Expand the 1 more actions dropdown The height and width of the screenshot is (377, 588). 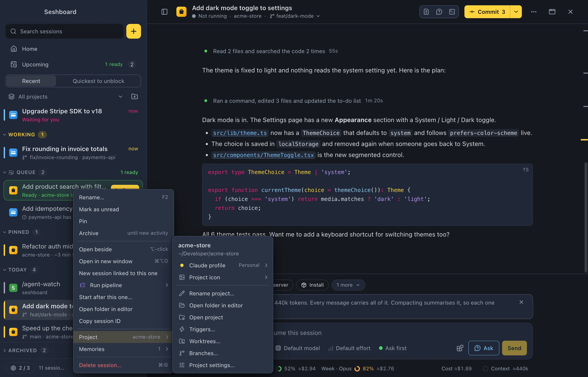coord(348,285)
